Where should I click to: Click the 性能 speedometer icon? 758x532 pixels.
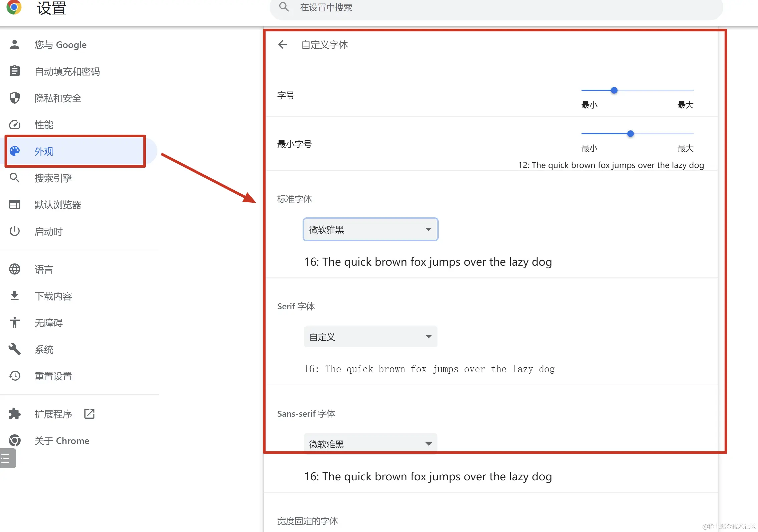pyautogui.click(x=15, y=124)
